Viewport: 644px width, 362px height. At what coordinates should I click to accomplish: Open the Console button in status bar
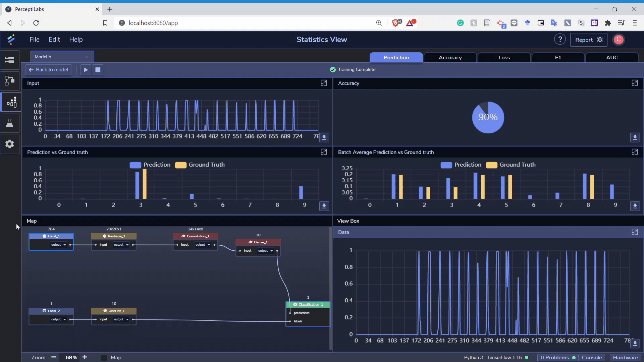tap(592, 358)
